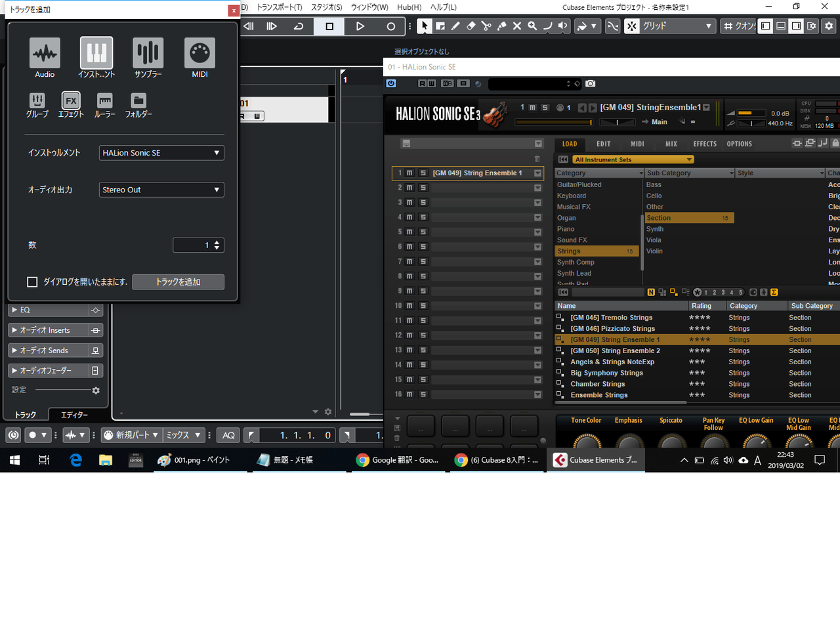Select the Audio track type icon
Viewport: 840px width, 636px height.
pos(45,53)
